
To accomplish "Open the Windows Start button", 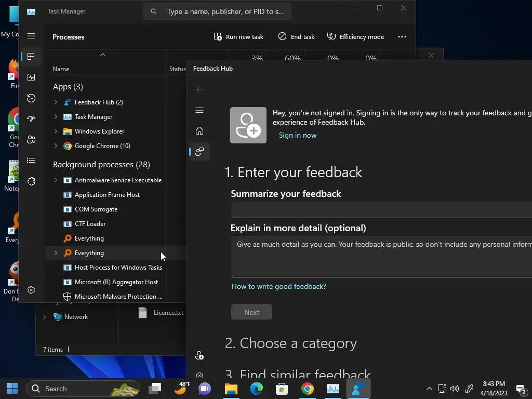I will [x=12, y=389].
